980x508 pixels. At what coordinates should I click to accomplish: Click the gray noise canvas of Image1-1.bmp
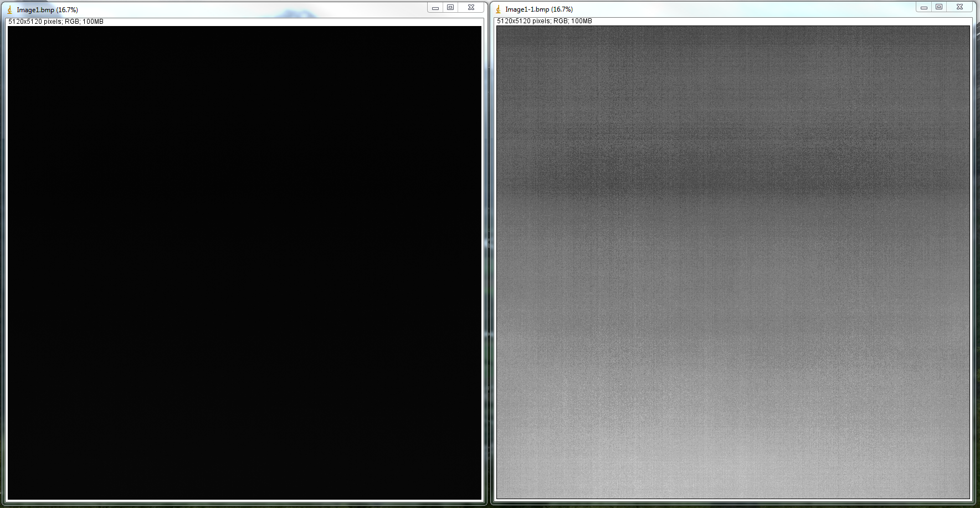point(733,263)
